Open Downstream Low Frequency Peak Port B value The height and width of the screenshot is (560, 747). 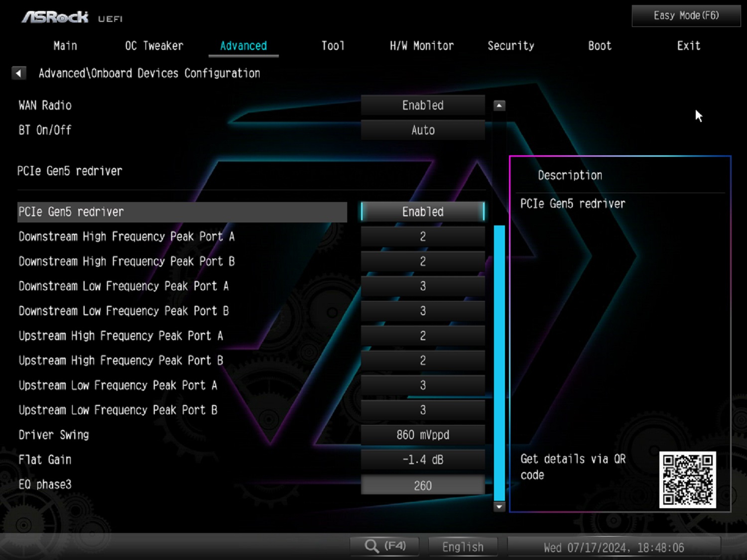[x=423, y=311]
